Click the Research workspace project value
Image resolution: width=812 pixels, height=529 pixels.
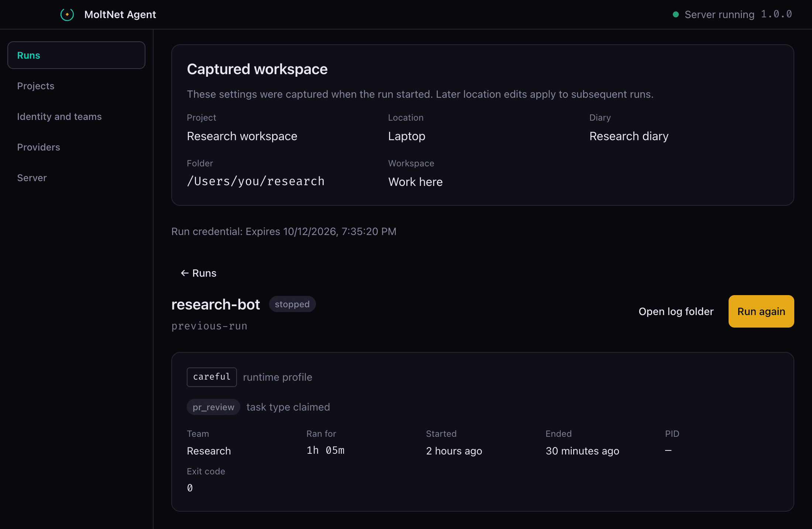(x=242, y=136)
